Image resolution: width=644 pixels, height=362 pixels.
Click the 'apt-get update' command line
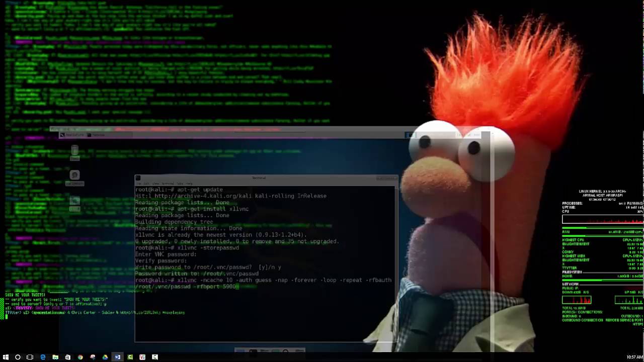179,190
